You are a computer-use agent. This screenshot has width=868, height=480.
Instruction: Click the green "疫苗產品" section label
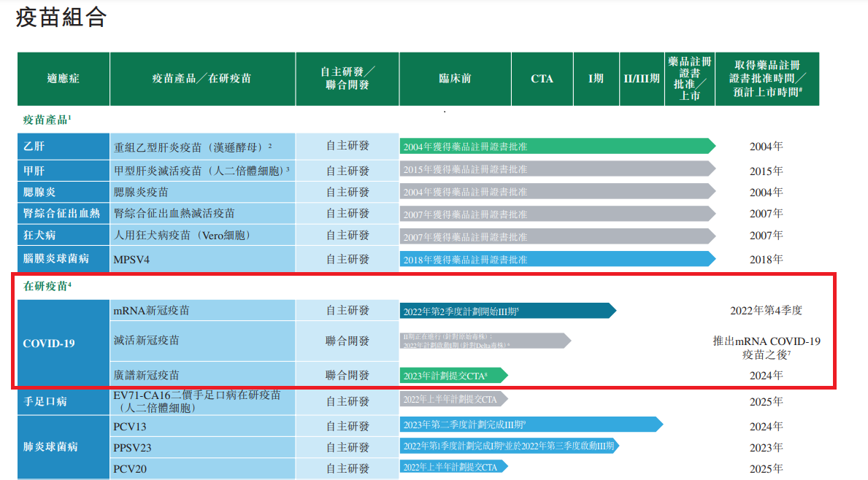click(x=47, y=120)
